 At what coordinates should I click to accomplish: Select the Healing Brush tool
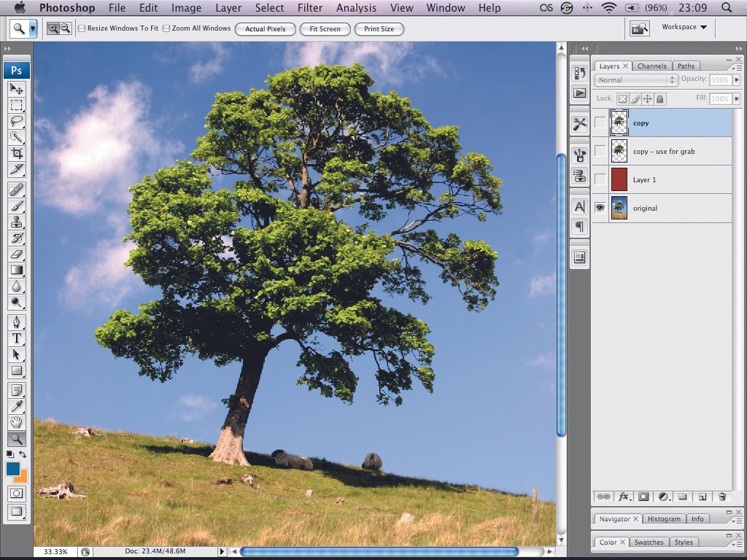pos(17,190)
